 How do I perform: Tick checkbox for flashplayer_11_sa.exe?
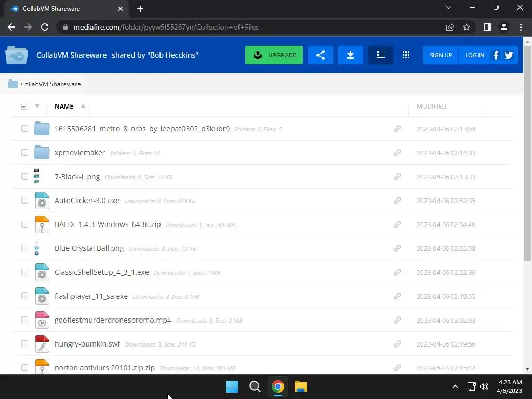point(24,296)
